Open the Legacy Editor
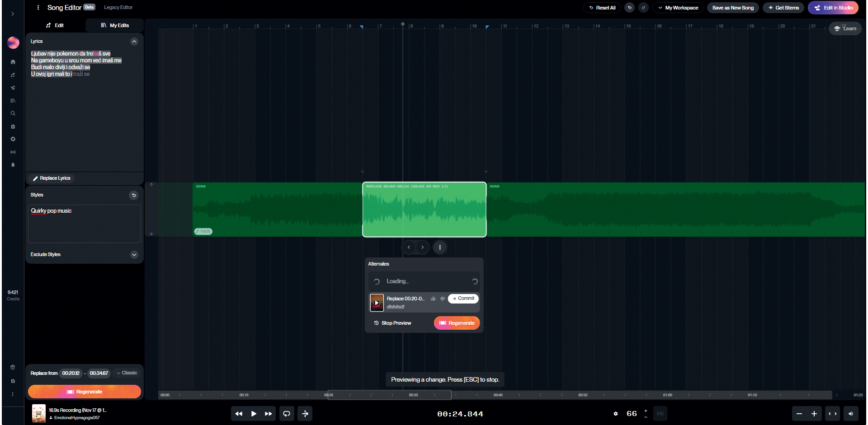The image size is (868, 425). (118, 8)
